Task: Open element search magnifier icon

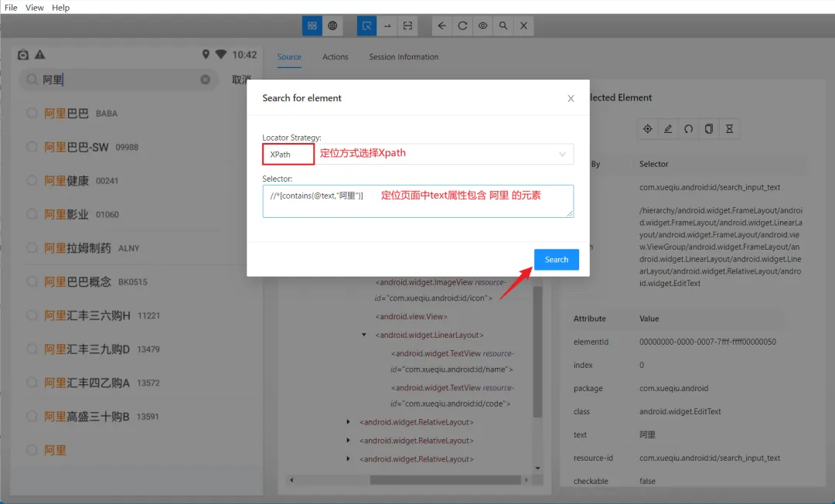Action: point(503,26)
